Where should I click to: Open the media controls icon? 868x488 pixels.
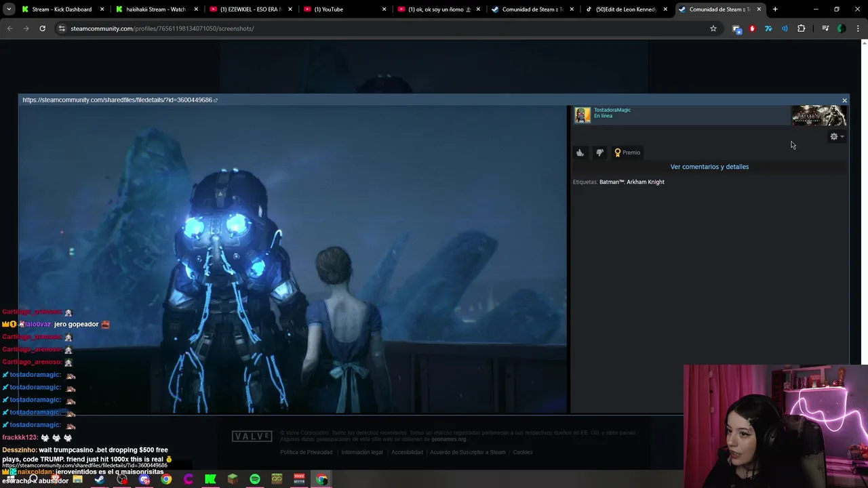(825, 28)
